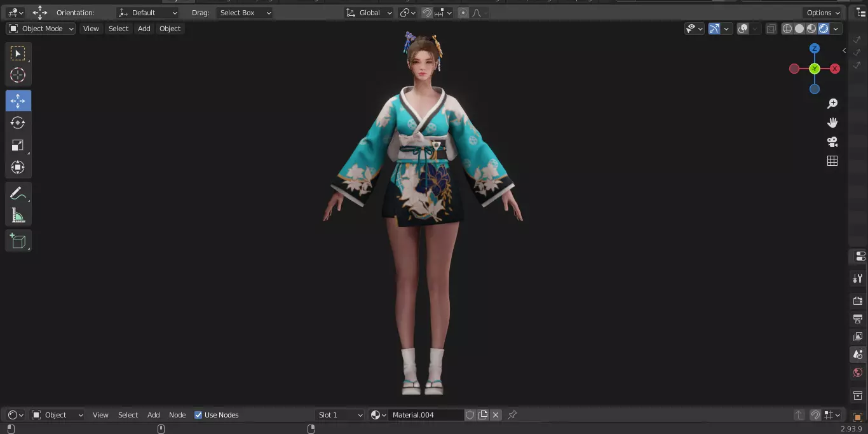Viewport: 868px width, 434px height.
Task: Open the Object properties tab
Action: coord(858,417)
